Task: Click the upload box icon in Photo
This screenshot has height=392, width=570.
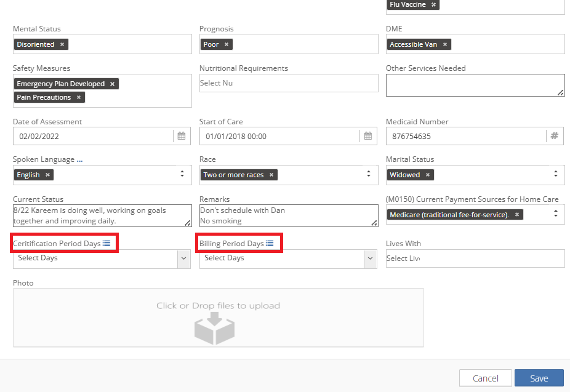Action: click(x=215, y=328)
